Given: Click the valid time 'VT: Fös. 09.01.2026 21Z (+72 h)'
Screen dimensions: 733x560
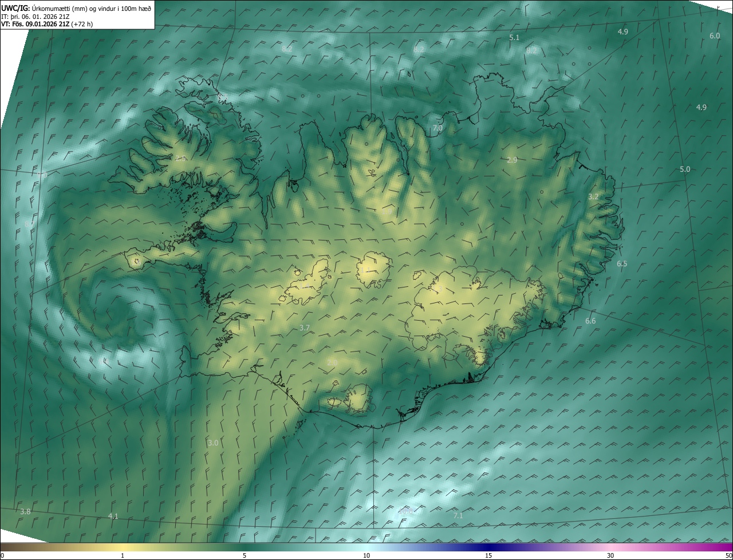Looking at the screenshot, I should pyautogui.click(x=48, y=24).
